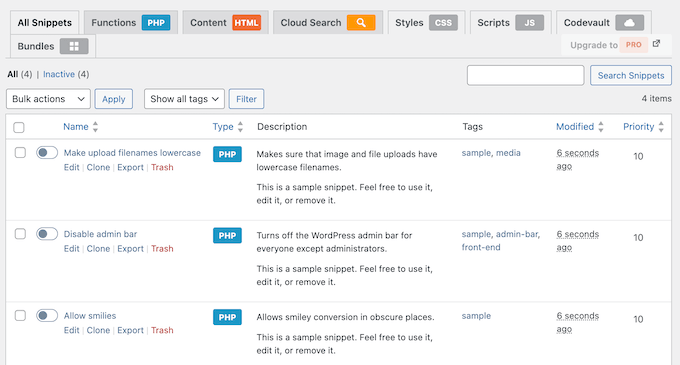
Task: Clone the Make upload filenames lowercase snippet
Action: (98, 167)
